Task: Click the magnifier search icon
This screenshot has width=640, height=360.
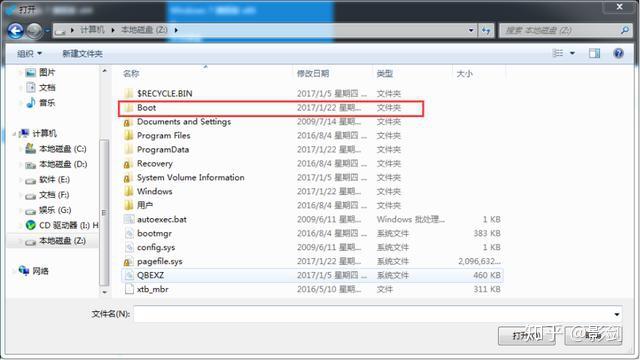Action: (624, 30)
